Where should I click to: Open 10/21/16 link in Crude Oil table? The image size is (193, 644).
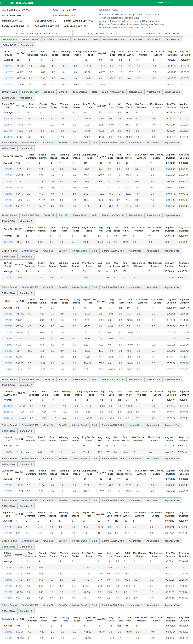pyautogui.click(x=8, y=194)
